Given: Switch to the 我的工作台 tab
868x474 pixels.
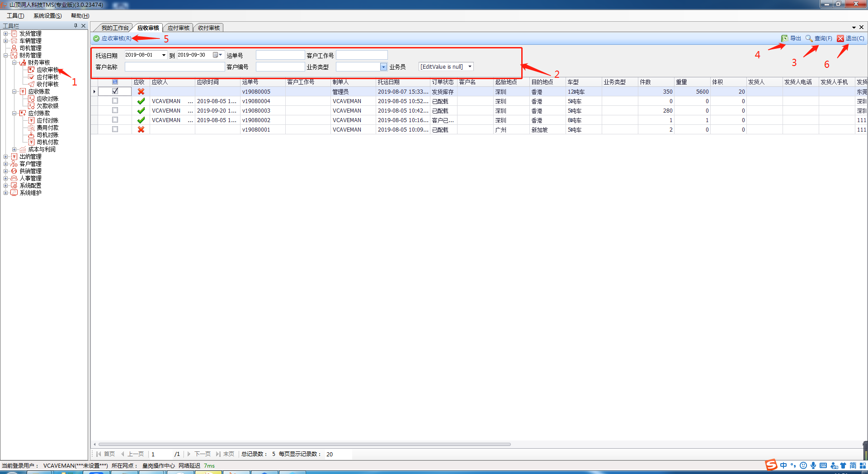Looking at the screenshot, I should click(115, 28).
